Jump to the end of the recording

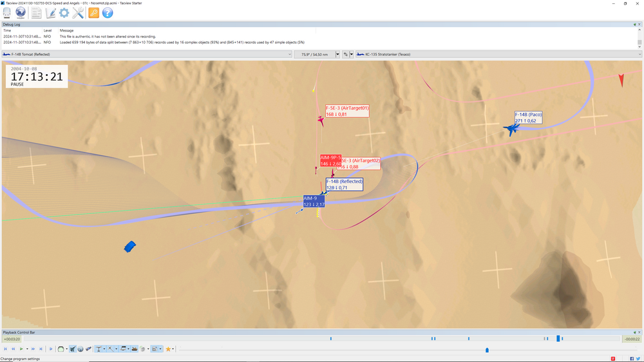[41, 349]
